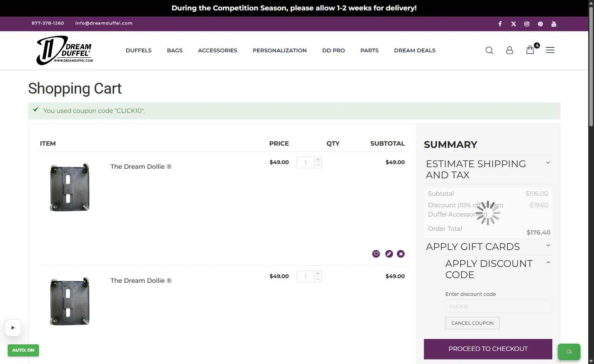The image size is (594, 364).
Task: Open the Dream Deals menu
Action: click(415, 50)
